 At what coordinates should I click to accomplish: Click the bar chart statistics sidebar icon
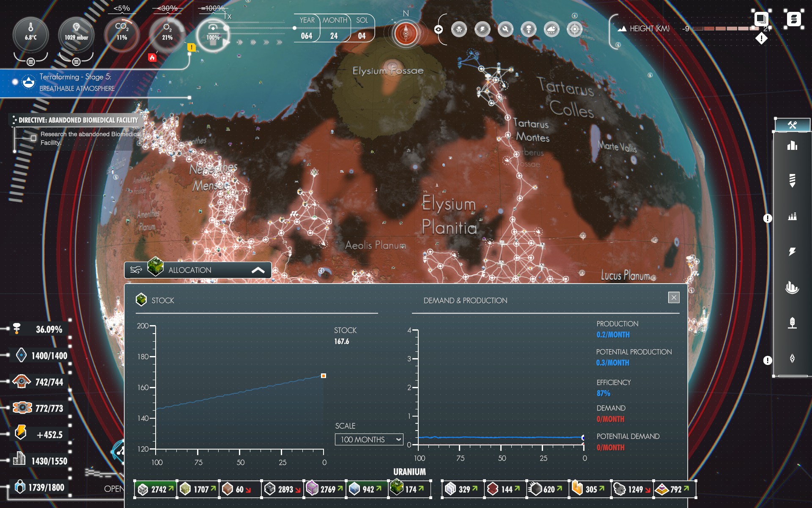pos(792,146)
